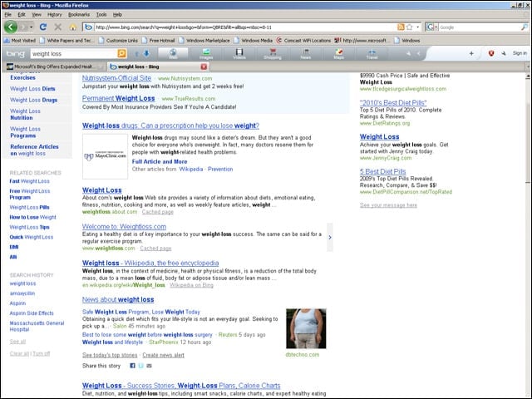The width and height of the screenshot is (532, 399).
Task: Click Sign in on Bing toolbar
Action: (x=520, y=53)
